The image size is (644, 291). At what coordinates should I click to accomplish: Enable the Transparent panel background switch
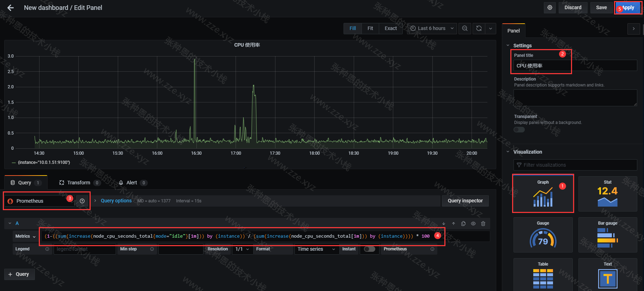tap(519, 130)
